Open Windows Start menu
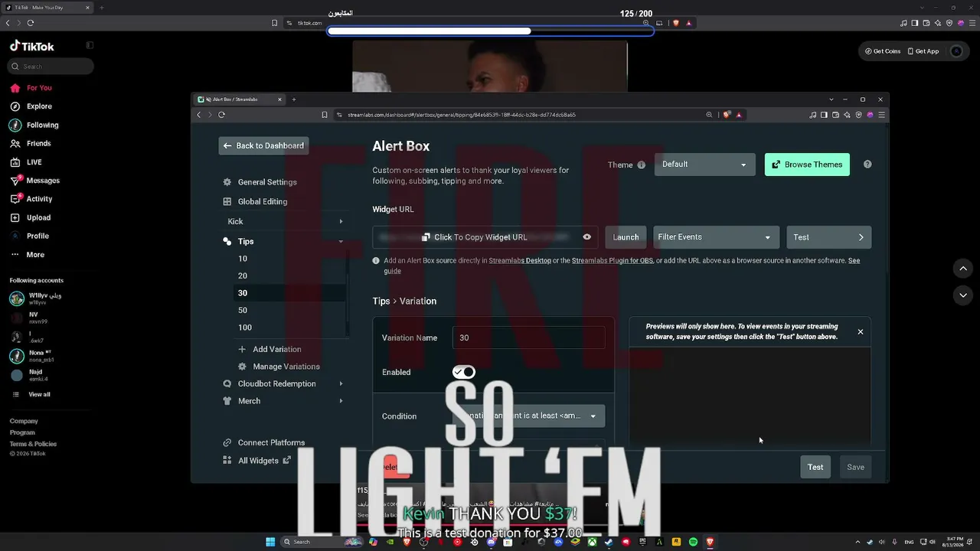980x551 pixels. click(x=270, y=542)
